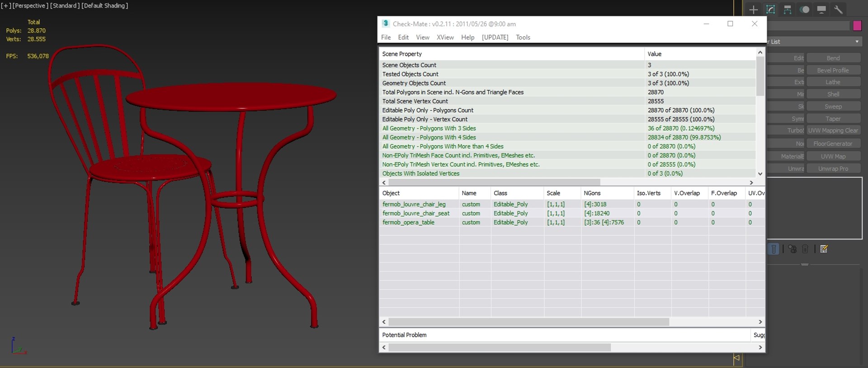This screenshot has width=868, height=368.
Task: Click the UVW Mapping Clear button
Action: click(x=833, y=130)
